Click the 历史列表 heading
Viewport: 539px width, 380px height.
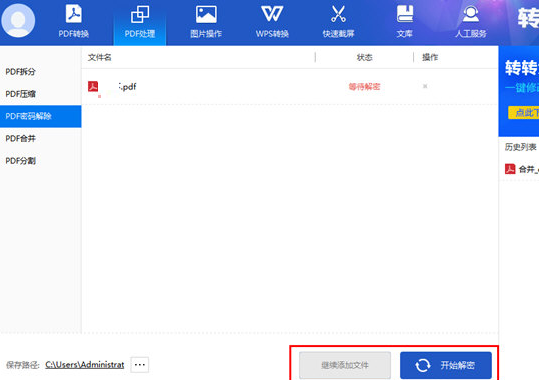(520, 147)
